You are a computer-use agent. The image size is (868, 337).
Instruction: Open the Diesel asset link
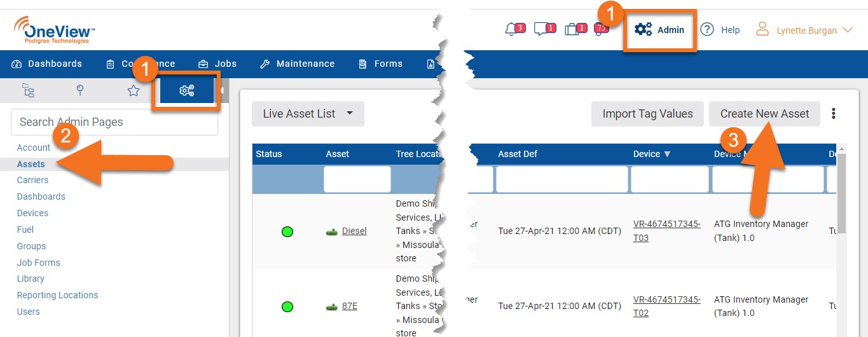[354, 231]
